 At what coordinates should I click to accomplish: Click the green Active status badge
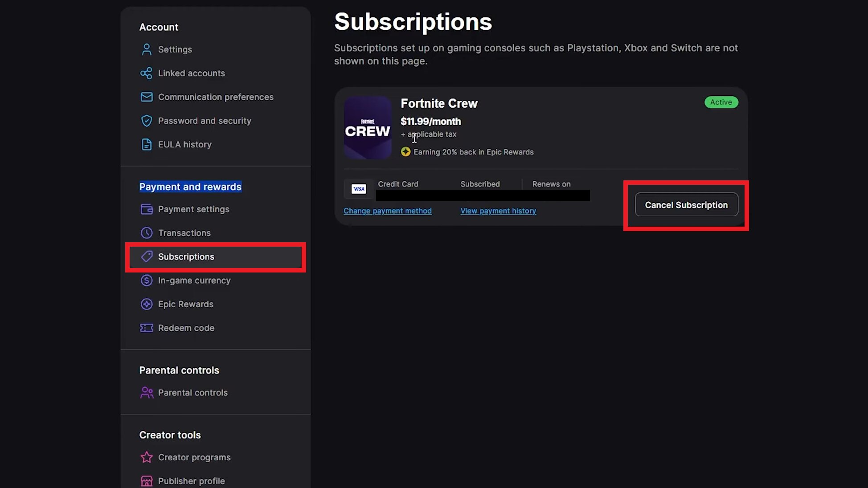point(721,102)
